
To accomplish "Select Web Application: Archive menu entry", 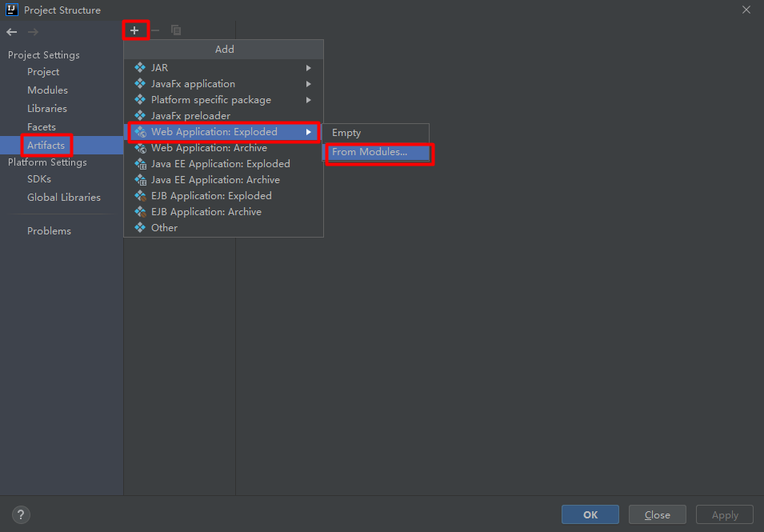I will click(x=224, y=148).
